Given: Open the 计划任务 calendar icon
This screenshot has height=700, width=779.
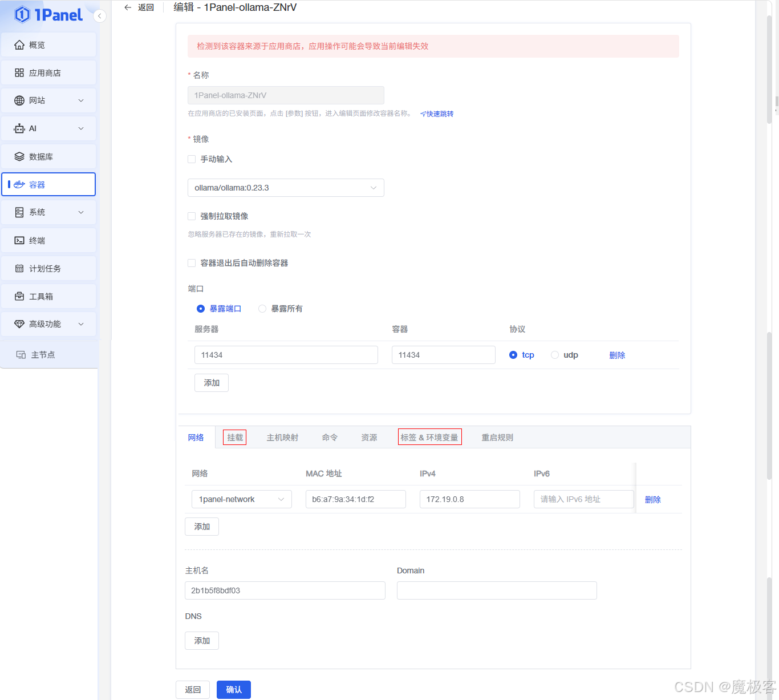Looking at the screenshot, I should coord(19,269).
